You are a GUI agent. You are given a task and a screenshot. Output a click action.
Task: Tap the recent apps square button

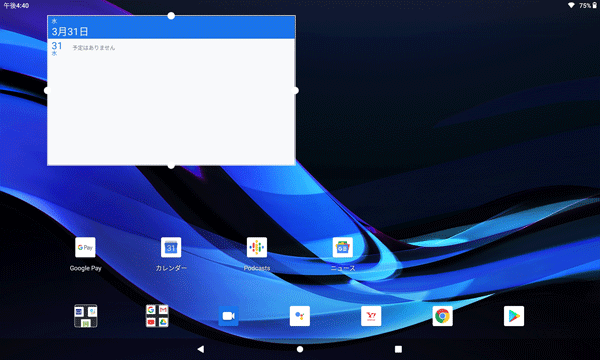pos(398,349)
